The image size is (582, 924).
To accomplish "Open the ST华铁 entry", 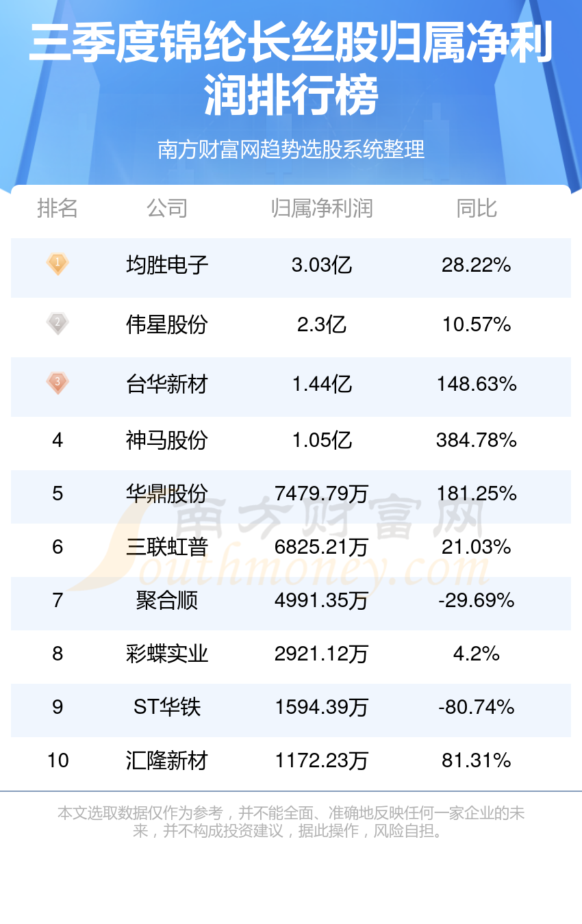I will [167, 707].
